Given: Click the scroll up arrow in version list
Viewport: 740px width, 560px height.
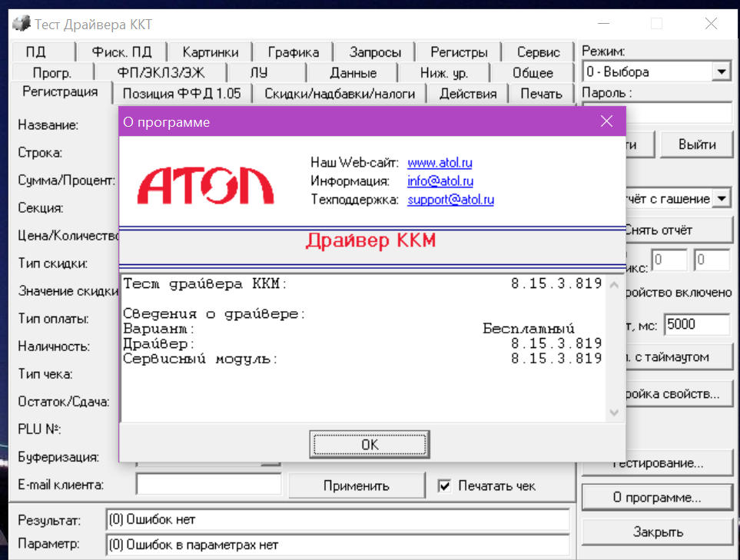Looking at the screenshot, I should pyautogui.click(x=614, y=285).
